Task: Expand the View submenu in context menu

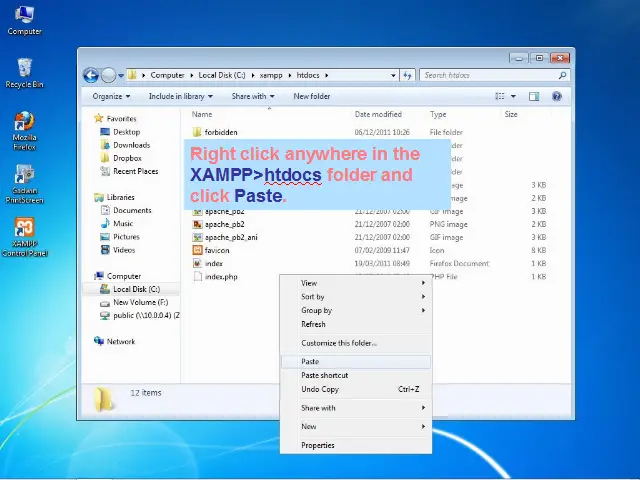Action: 356,283
